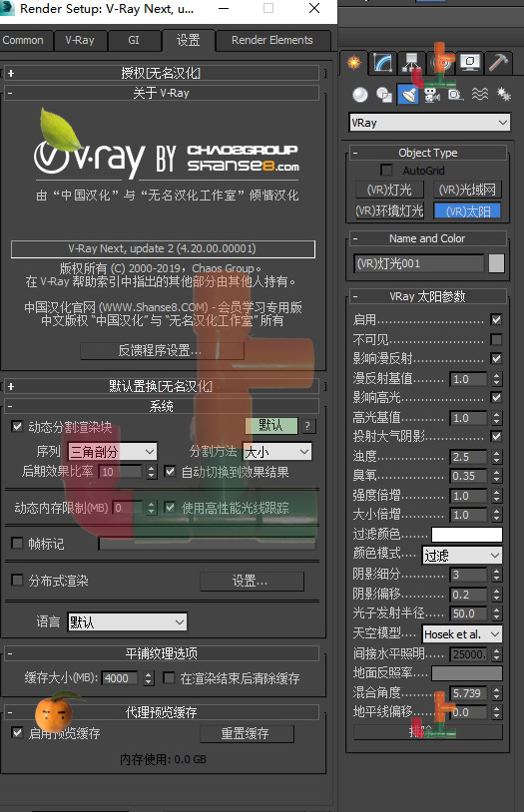Click the 3ds Max icon in Render Setup title bar
This screenshot has height=812, width=524.
coord(7,8)
